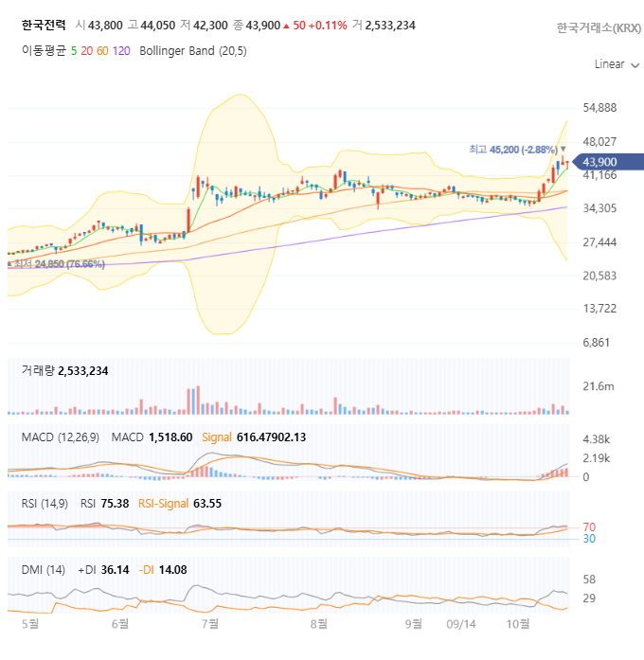
Task: Open the Linear scale dropdown
Action: [x=617, y=64]
